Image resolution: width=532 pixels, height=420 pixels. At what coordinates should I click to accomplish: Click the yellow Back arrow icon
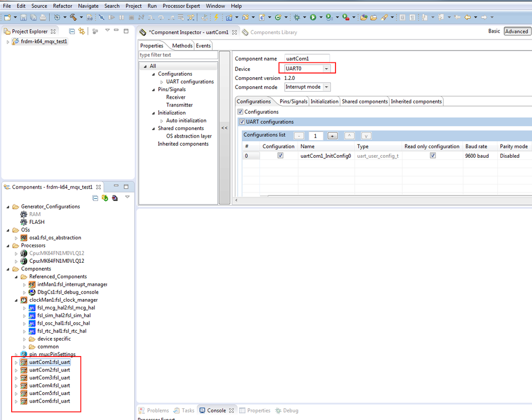[x=468, y=17]
